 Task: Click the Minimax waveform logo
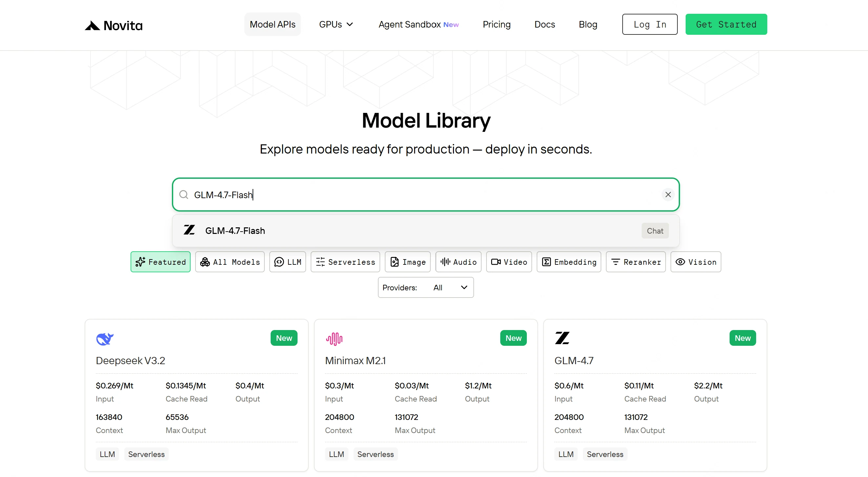click(x=334, y=339)
